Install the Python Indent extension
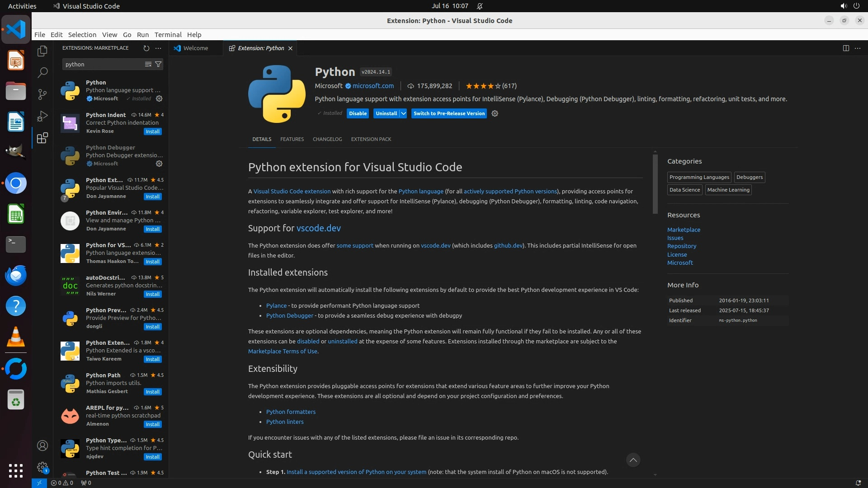 pos(152,131)
